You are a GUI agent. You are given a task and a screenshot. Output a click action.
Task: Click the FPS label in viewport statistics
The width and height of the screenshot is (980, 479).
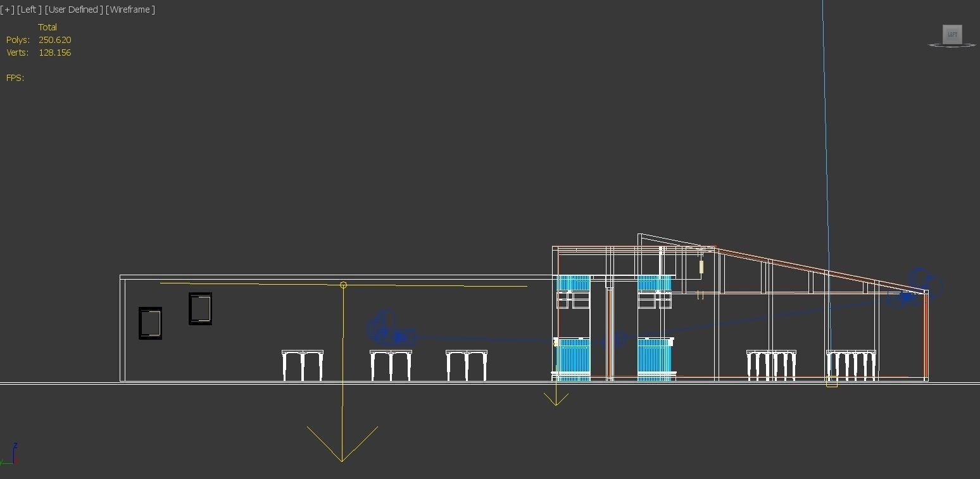[15, 78]
